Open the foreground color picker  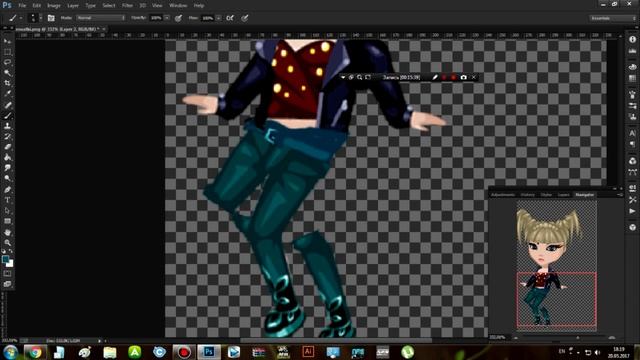(x=5, y=259)
